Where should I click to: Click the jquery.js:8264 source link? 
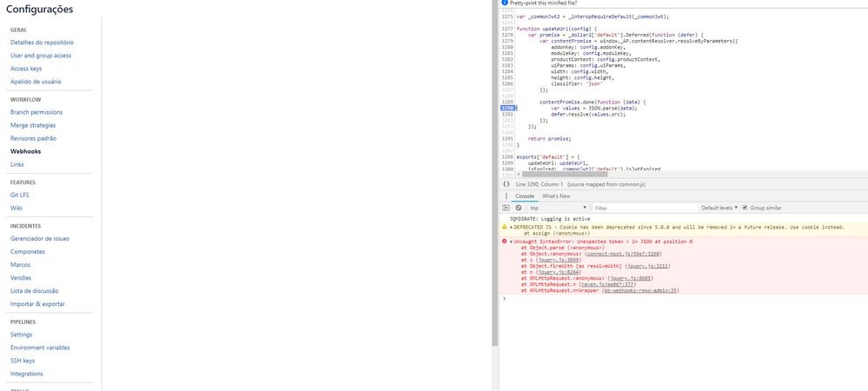pyautogui.click(x=559, y=273)
